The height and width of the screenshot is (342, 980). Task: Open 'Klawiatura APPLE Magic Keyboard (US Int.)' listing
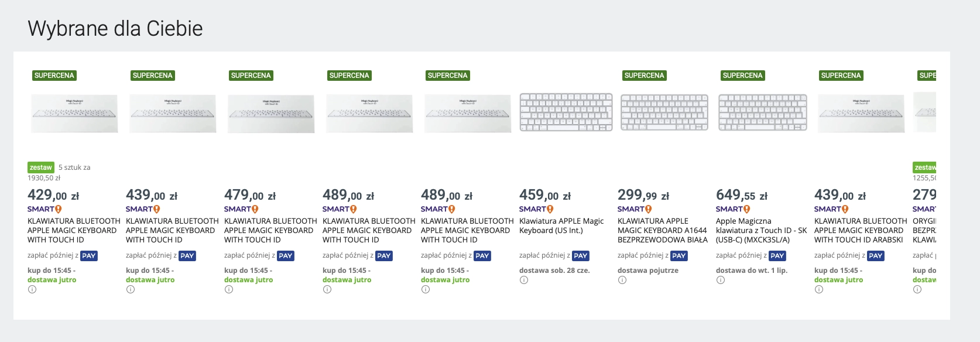(561, 225)
